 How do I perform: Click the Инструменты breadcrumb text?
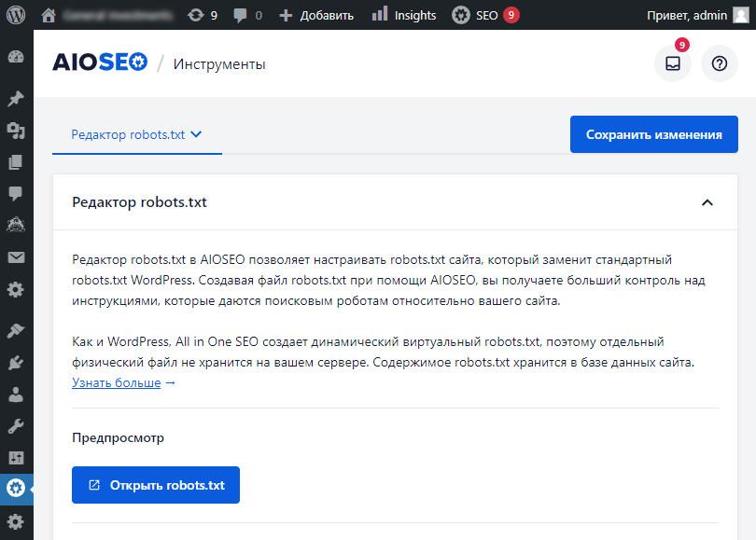[x=219, y=64]
